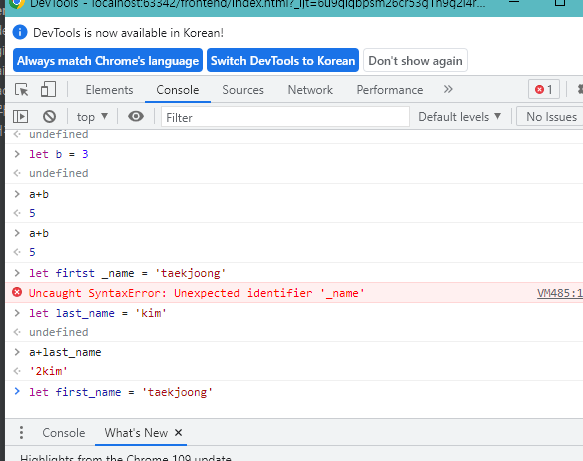583x461 pixels.
Task: Create a live expression via eye icon
Action: [x=136, y=116]
